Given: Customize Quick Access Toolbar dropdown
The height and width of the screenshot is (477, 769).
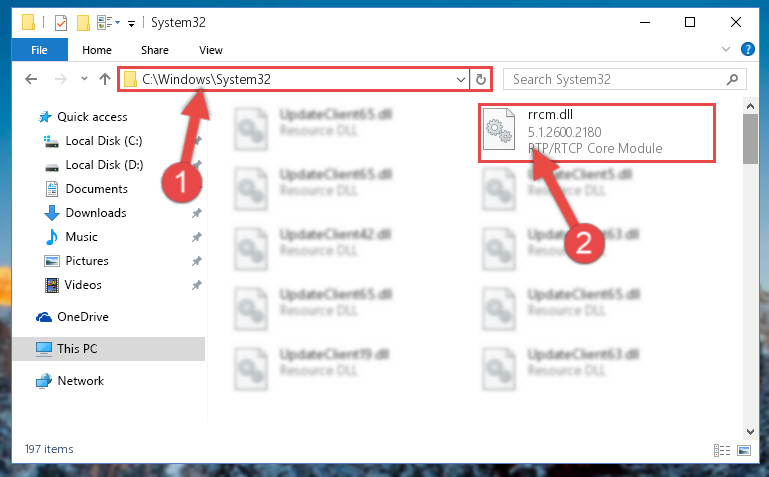Looking at the screenshot, I should pyautogui.click(x=131, y=23).
